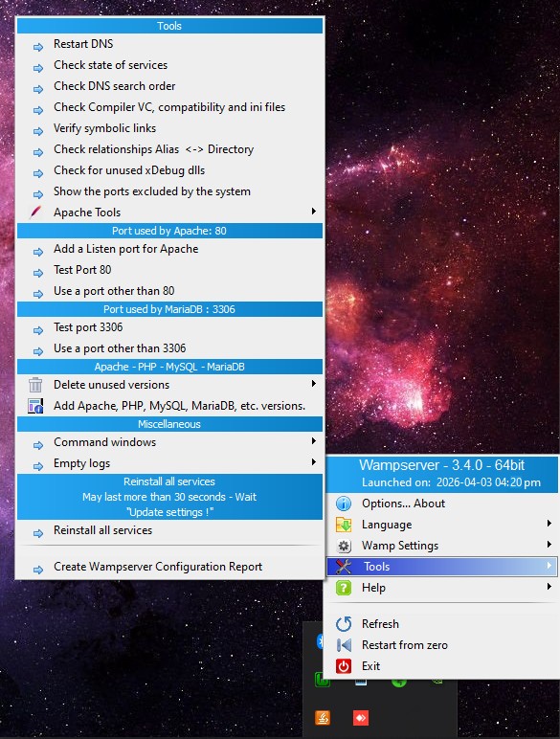Viewport: 560px width, 739px height.
Task: Click the orange Java icon in the system tray
Action: 323,718
